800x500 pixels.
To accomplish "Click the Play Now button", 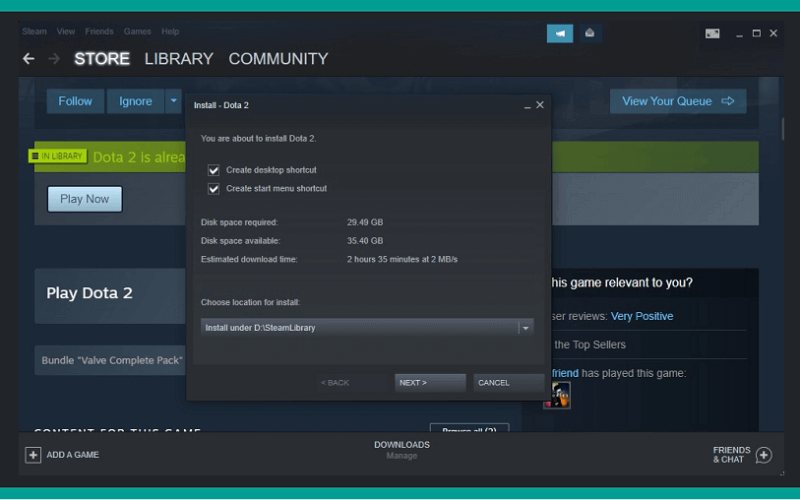I will click(85, 199).
